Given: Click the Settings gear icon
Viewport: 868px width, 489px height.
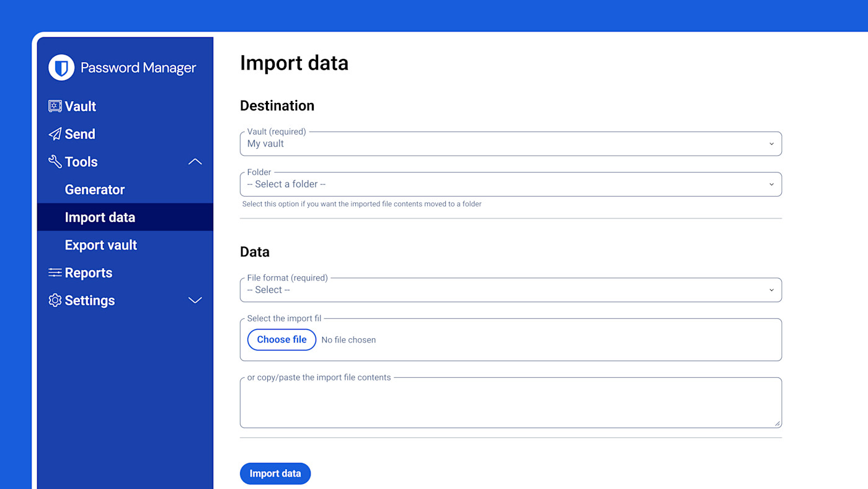Looking at the screenshot, I should (54, 300).
